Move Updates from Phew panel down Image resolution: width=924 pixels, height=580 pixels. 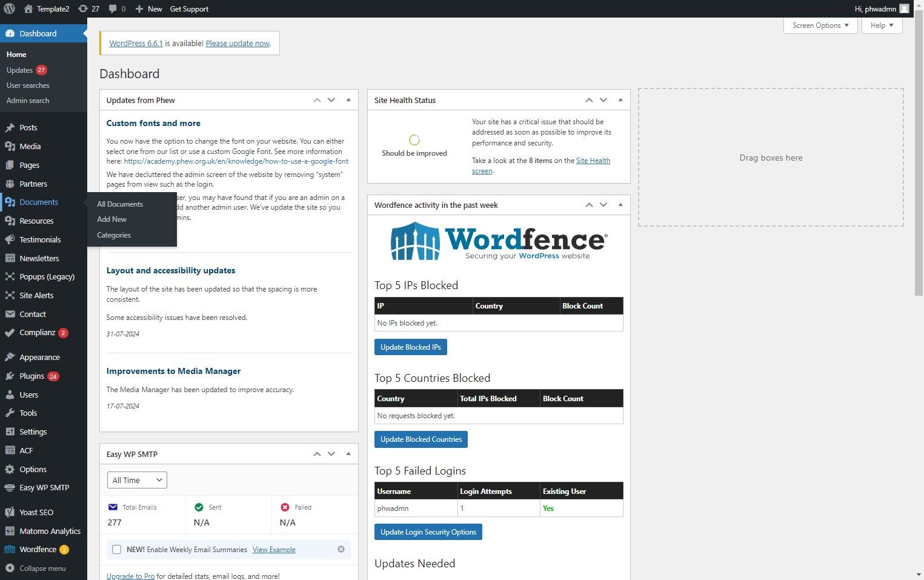point(331,100)
